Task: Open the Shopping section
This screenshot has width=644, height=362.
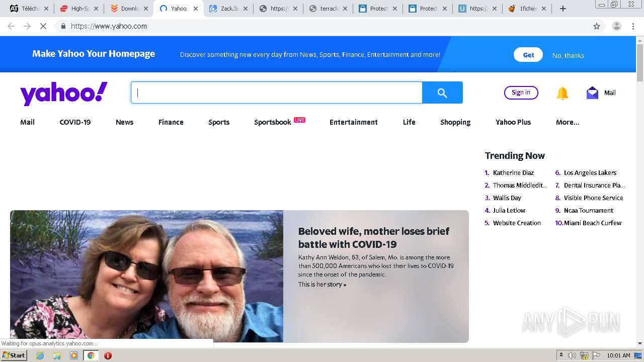Action: point(455,122)
